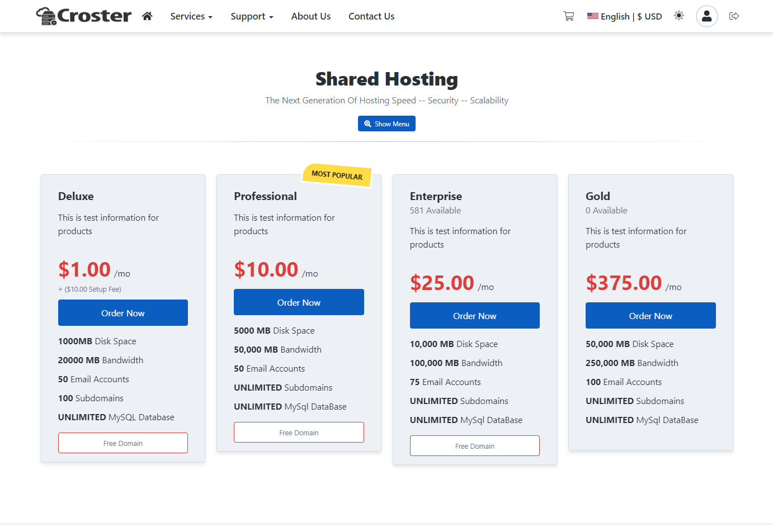Click Free Domain under Professional plan
This screenshot has height=532, width=773.
(299, 433)
